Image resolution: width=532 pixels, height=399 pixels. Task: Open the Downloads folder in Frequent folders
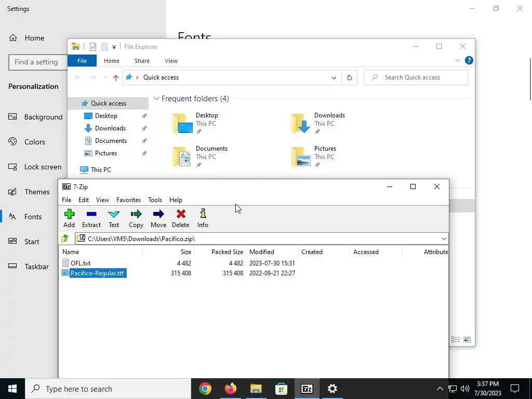click(x=318, y=123)
